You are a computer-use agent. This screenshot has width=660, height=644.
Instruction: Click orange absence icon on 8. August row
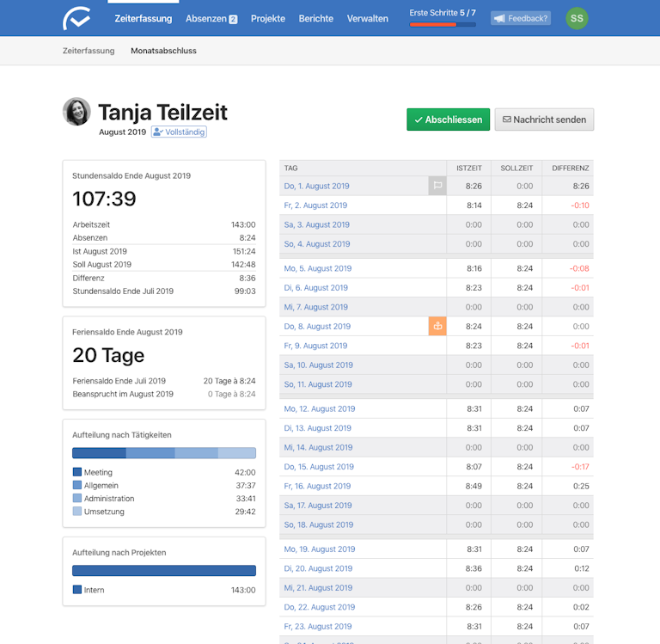click(437, 326)
